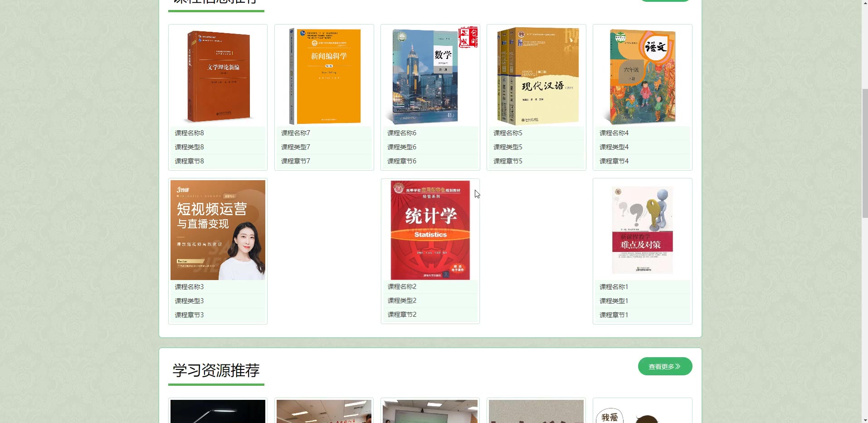Click the text 课程类型3

point(190,301)
